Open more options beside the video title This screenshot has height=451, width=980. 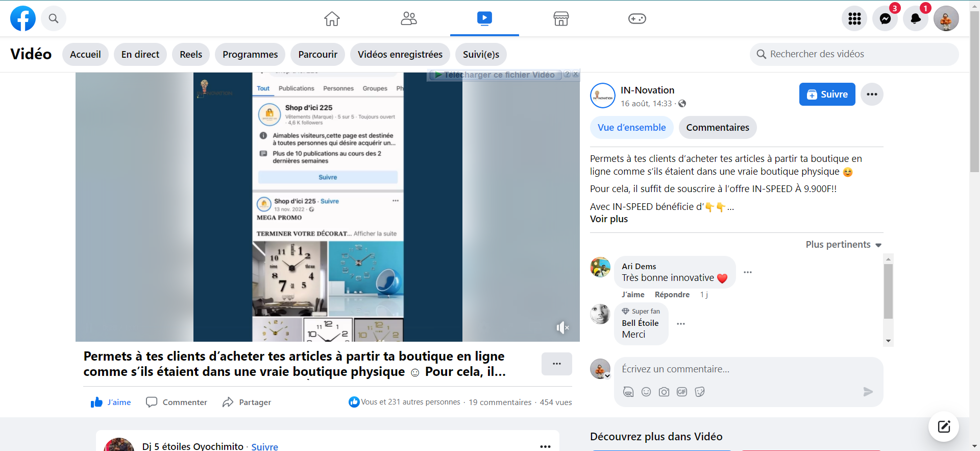pyautogui.click(x=556, y=364)
